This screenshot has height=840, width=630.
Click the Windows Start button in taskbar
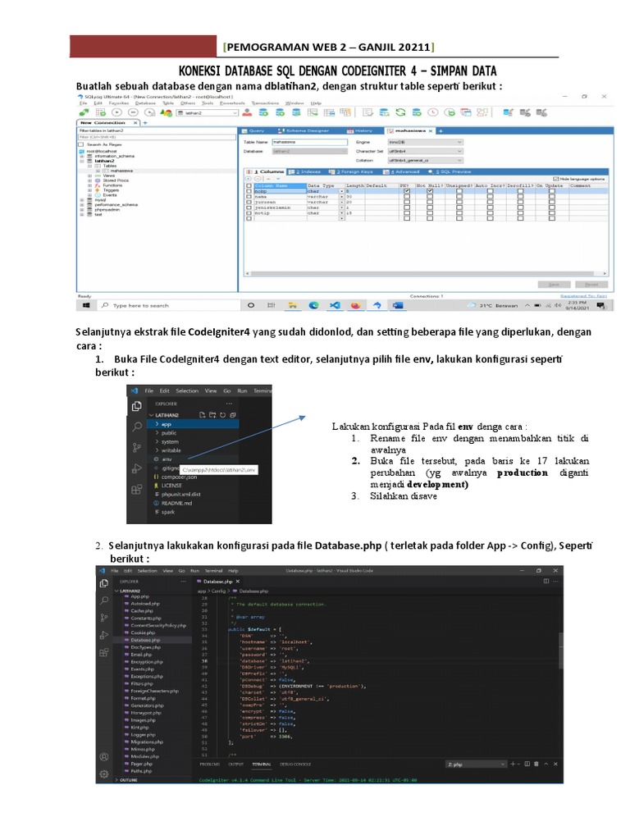click(x=85, y=305)
